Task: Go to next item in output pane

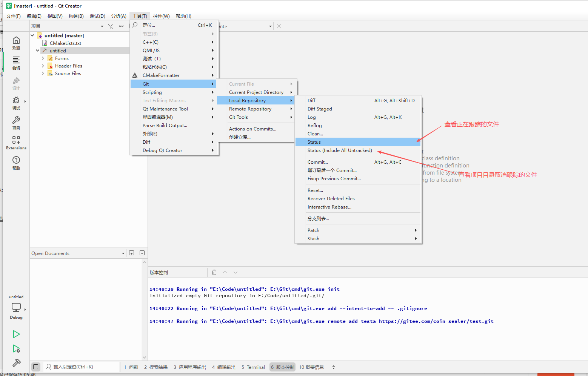Action: [x=236, y=272]
